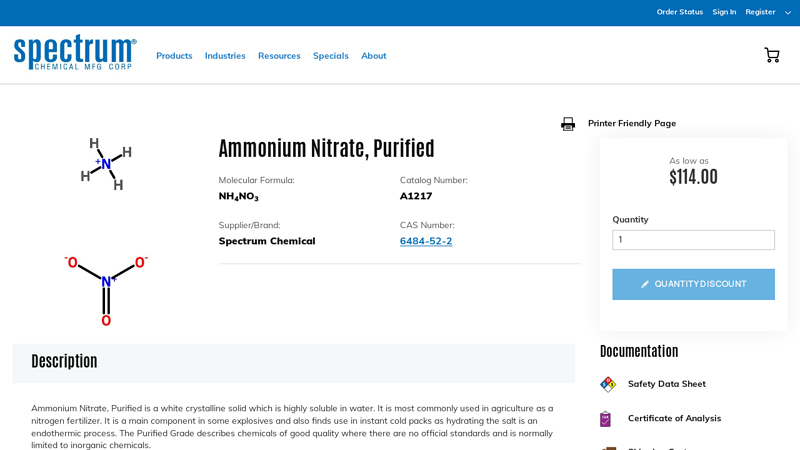Image resolution: width=800 pixels, height=450 pixels.
Task: Open CAS number 6484-52-2 link
Action: point(426,241)
